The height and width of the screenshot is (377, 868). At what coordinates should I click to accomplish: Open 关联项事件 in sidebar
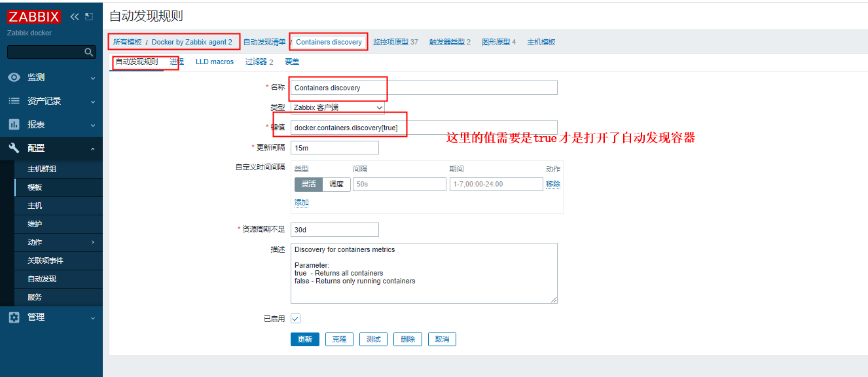45,260
